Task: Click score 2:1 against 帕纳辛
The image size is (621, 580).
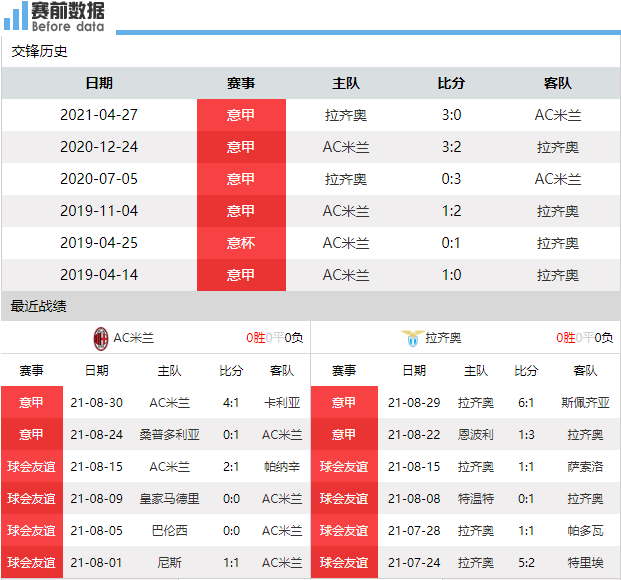Action: [231, 467]
